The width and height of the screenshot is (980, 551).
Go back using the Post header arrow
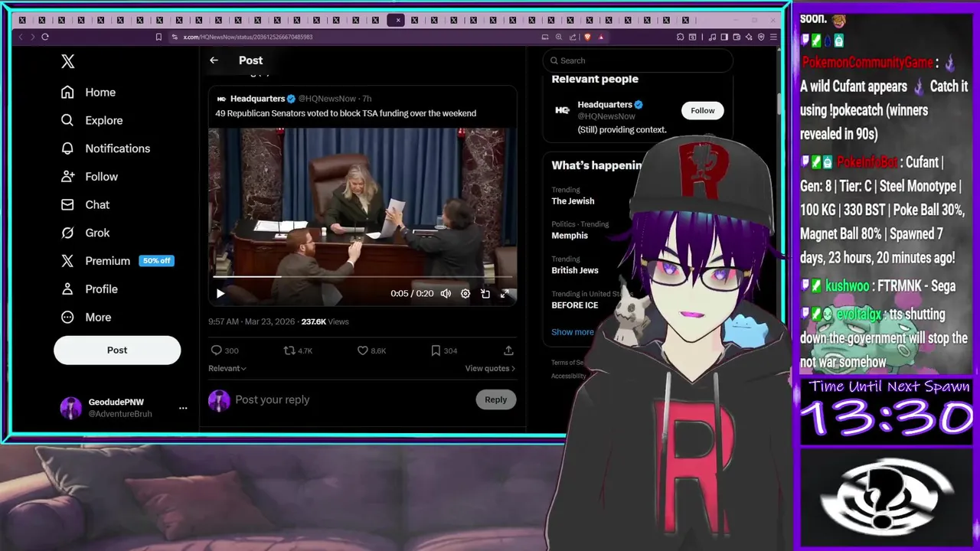pyautogui.click(x=214, y=60)
